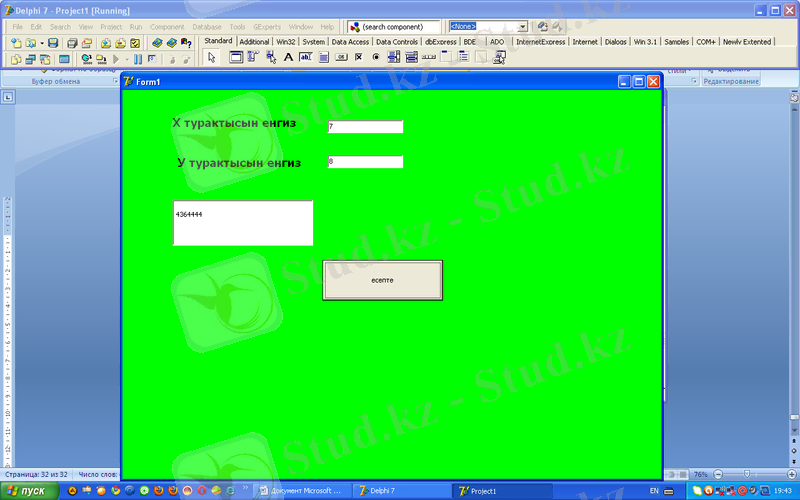Click the green Run arrow
Screen dimensions: 800x500
pyautogui.click(x=116, y=60)
